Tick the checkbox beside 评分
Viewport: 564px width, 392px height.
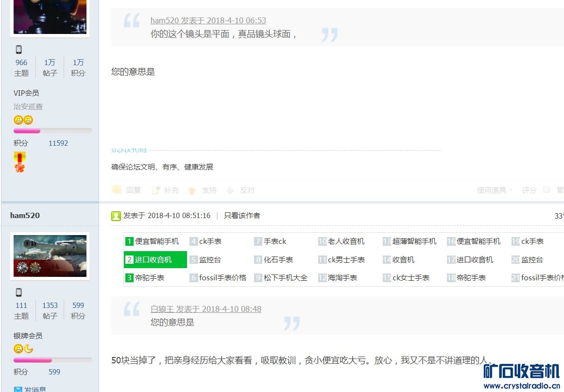click(x=546, y=189)
